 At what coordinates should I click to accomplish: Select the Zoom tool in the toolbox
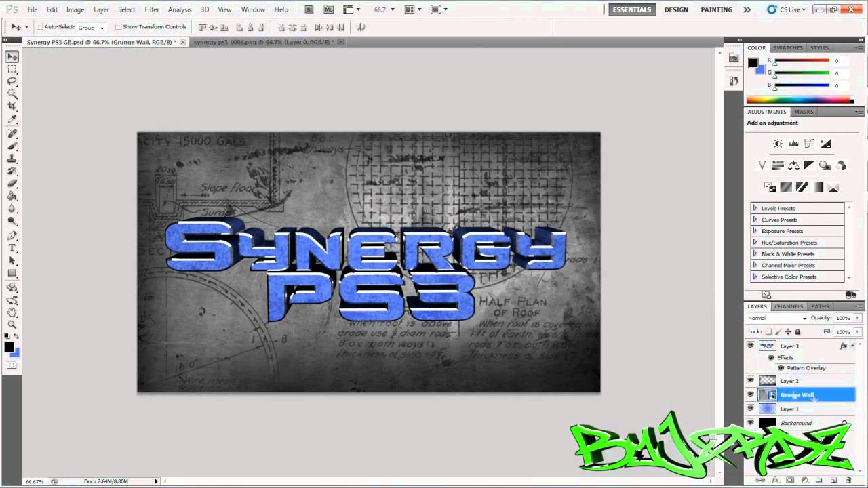pyautogui.click(x=12, y=325)
